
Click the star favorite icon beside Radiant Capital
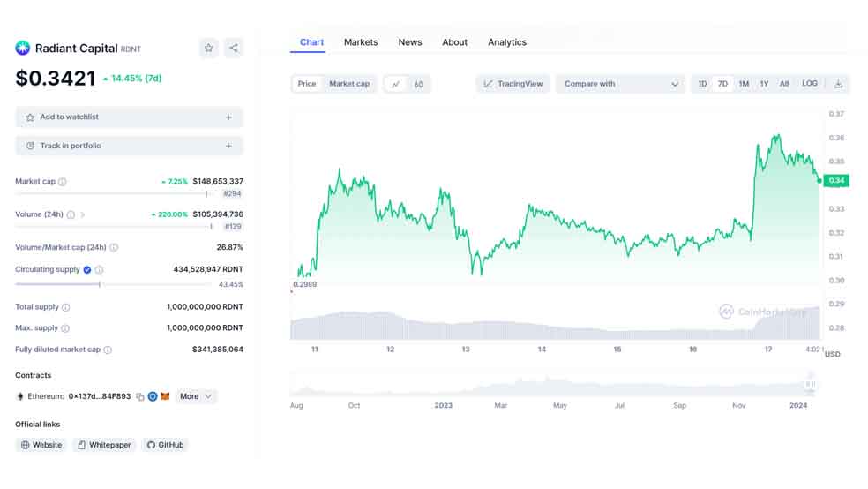click(209, 49)
